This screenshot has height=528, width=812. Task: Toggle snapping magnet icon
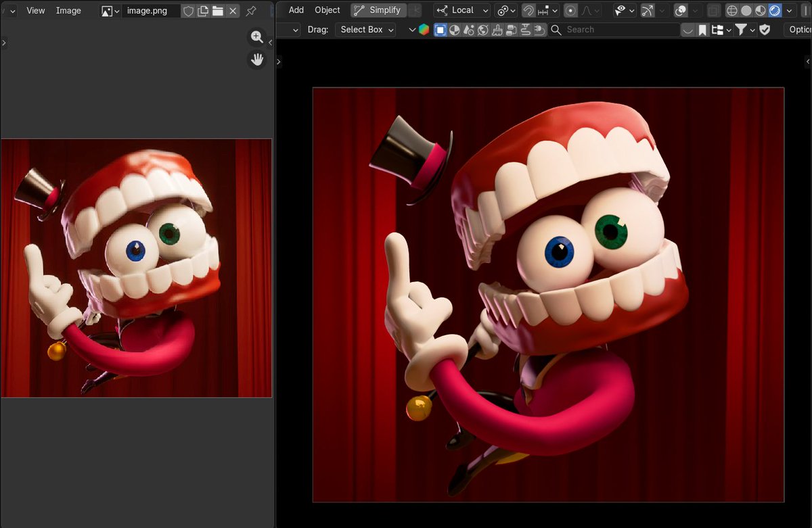528,10
